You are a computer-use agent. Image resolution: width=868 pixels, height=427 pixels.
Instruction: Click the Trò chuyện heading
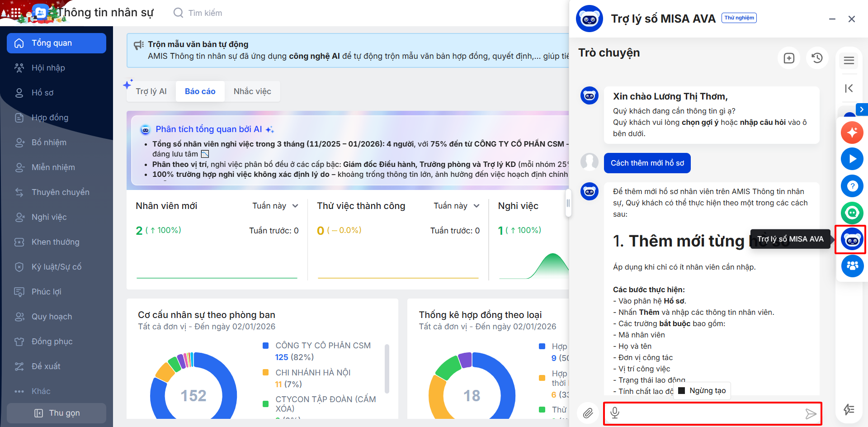click(x=609, y=53)
